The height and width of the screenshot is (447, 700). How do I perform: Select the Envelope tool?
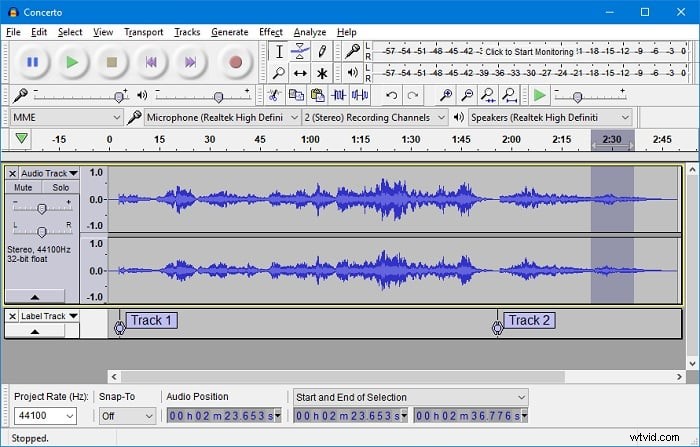click(300, 51)
